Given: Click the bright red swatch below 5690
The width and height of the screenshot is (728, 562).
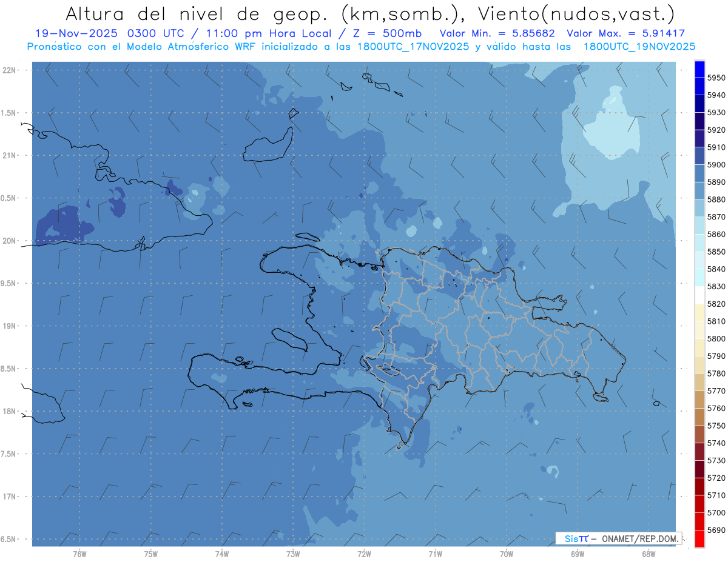Looking at the screenshot, I should click(699, 538).
